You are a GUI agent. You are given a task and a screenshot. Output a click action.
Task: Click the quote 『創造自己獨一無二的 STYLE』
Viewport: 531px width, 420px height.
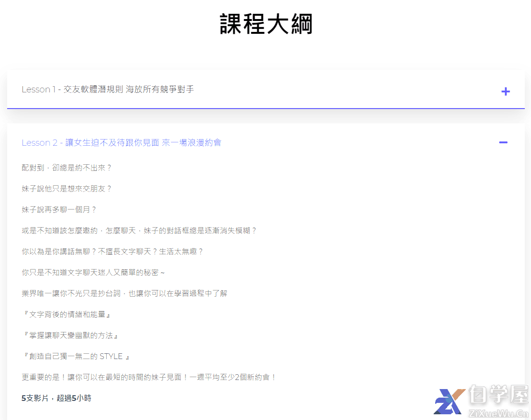pos(76,356)
